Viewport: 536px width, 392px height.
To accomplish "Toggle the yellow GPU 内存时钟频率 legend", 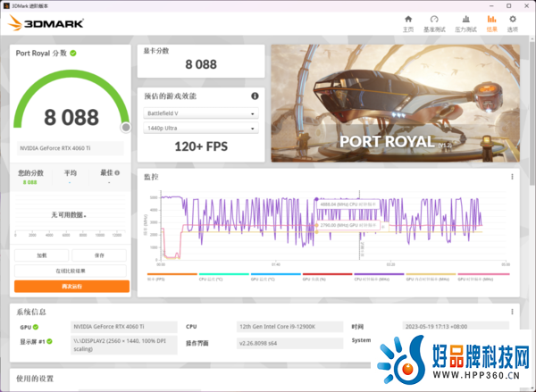I will coord(431,277).
